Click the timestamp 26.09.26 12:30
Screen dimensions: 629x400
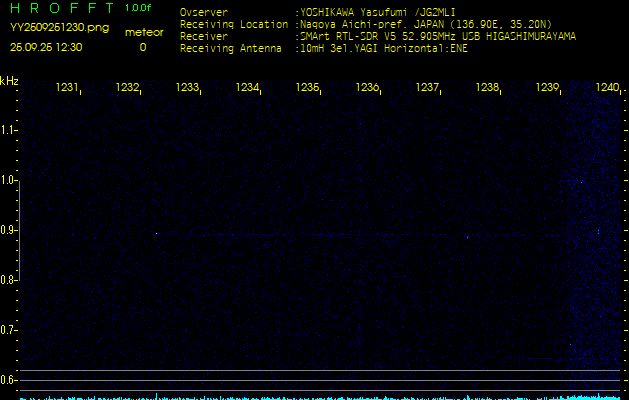(46, 47)
